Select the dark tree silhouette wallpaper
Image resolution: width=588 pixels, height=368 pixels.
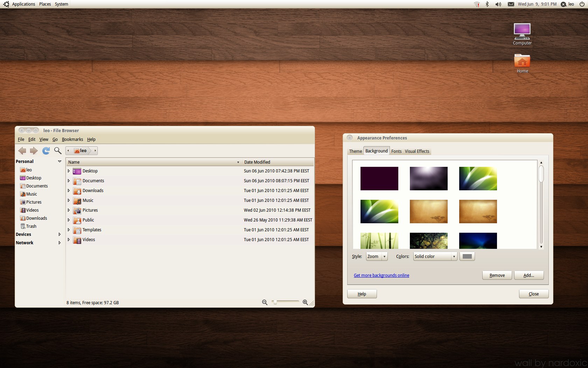(428, 241)
